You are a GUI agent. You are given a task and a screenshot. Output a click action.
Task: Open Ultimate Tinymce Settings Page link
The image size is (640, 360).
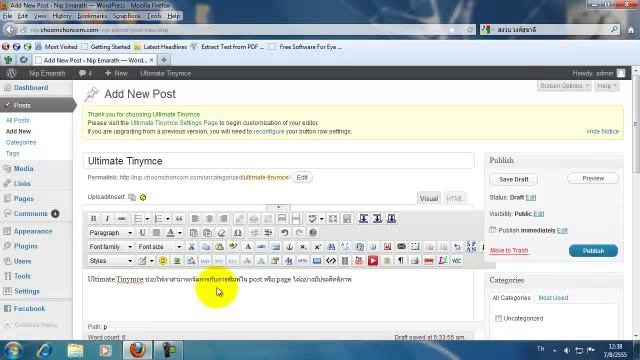click(174, 122)
